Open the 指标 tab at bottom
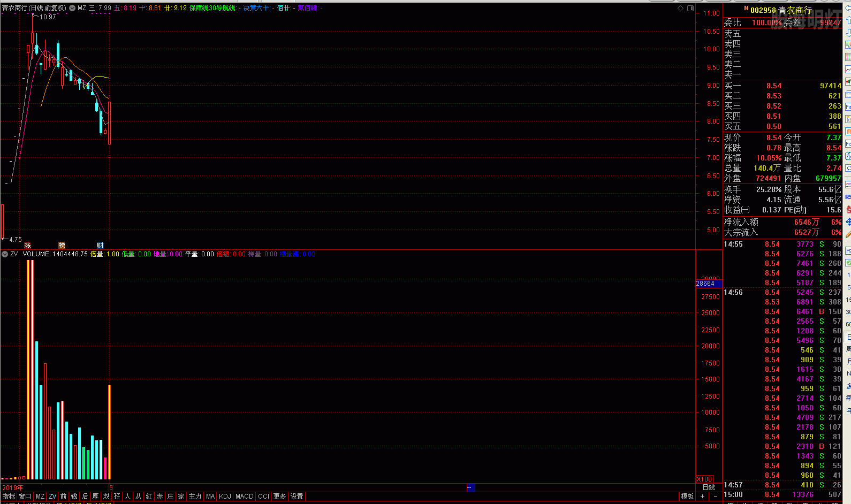851x504 pixels. (9, 497)
